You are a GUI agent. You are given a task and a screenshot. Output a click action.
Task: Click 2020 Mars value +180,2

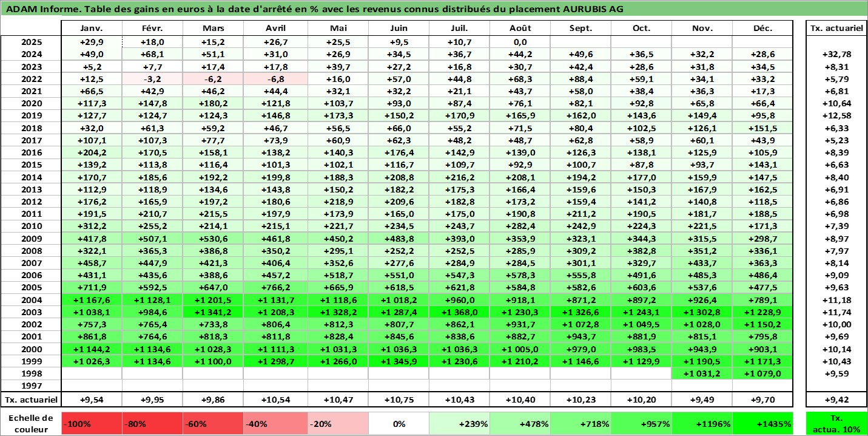[x=214, y=103]
